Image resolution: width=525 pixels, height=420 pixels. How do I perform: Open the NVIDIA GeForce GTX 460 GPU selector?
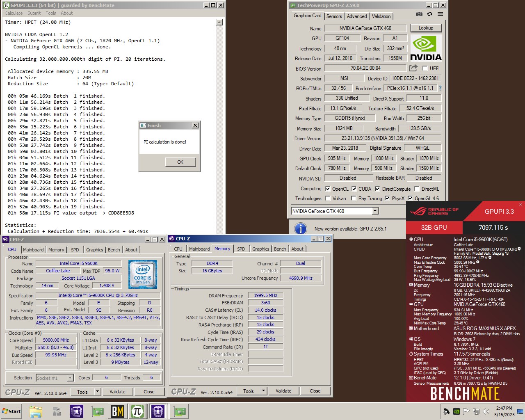point(335,211)
